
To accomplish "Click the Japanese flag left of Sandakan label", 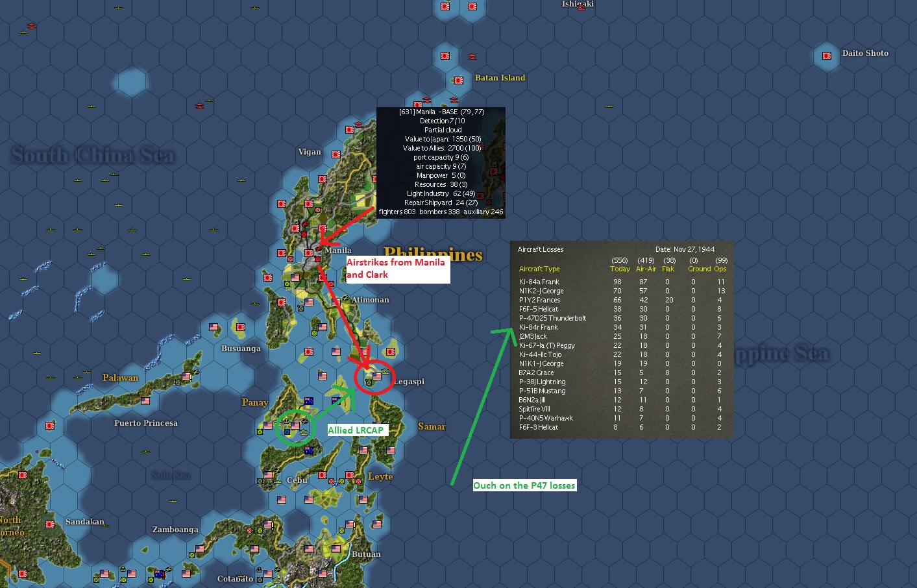I will [50, 524].
